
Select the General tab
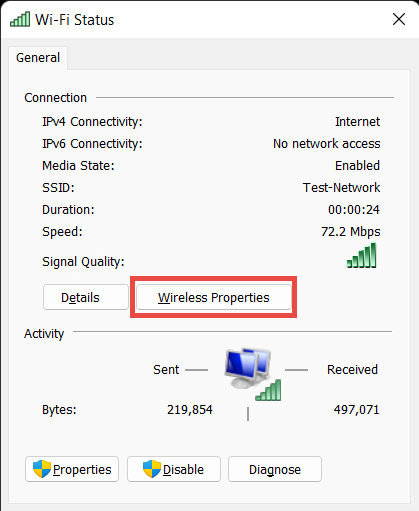tap(38, 58)
